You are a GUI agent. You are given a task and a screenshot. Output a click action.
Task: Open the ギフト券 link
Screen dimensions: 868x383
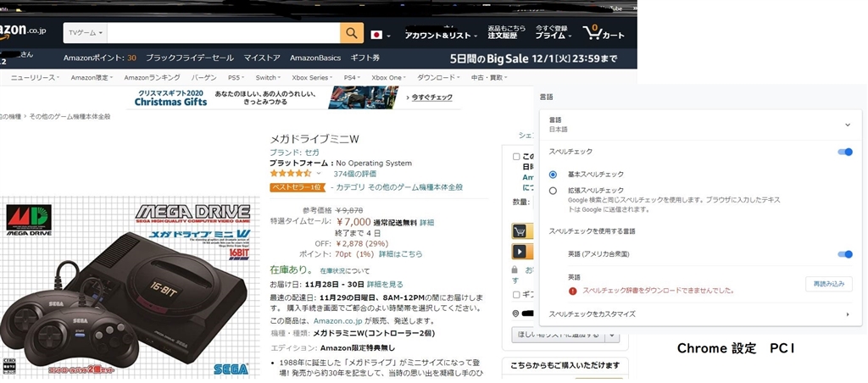[364, 58]
